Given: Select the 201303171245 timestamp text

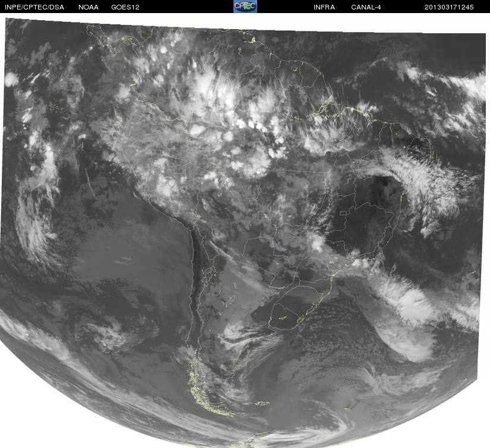Looking at the screenshot, I should (449, 7).
